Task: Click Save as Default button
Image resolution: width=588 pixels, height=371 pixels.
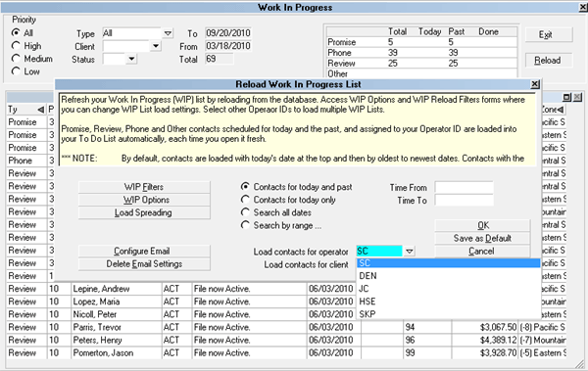Action: tap(482, 238)
